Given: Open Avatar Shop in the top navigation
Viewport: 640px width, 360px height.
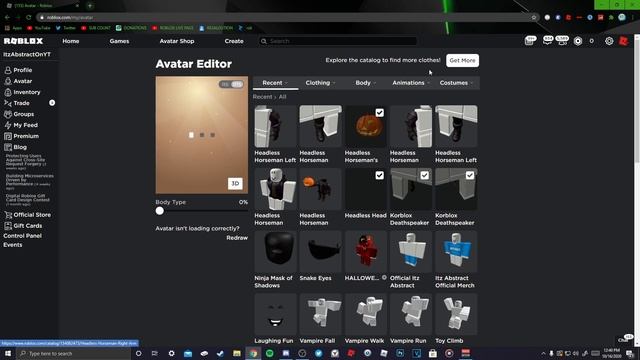Looking at the screenshot, I should coord(177,41).
